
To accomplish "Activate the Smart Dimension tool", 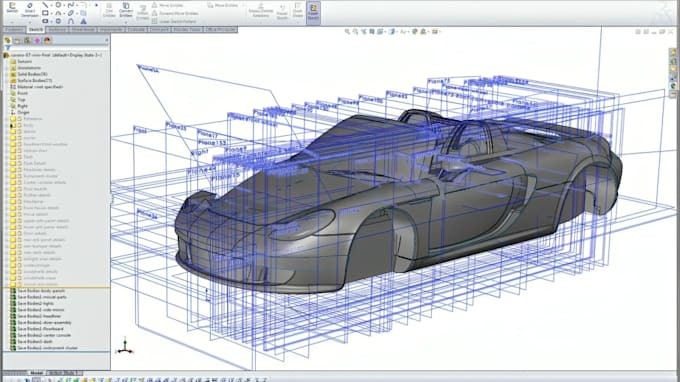I will click(x=29, y=9).
